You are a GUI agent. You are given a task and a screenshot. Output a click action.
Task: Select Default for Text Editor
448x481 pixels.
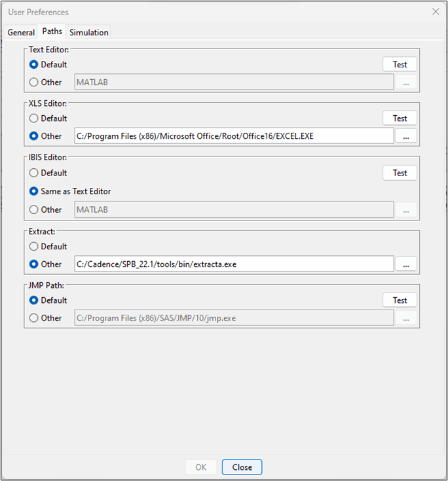[x=33, y=65]
